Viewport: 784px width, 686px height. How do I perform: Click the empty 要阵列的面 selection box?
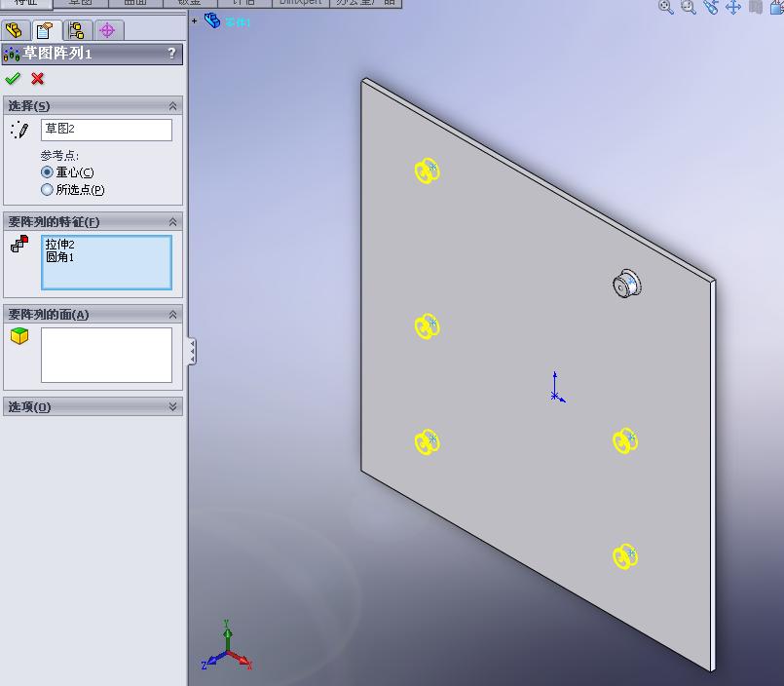pos(106,355)
